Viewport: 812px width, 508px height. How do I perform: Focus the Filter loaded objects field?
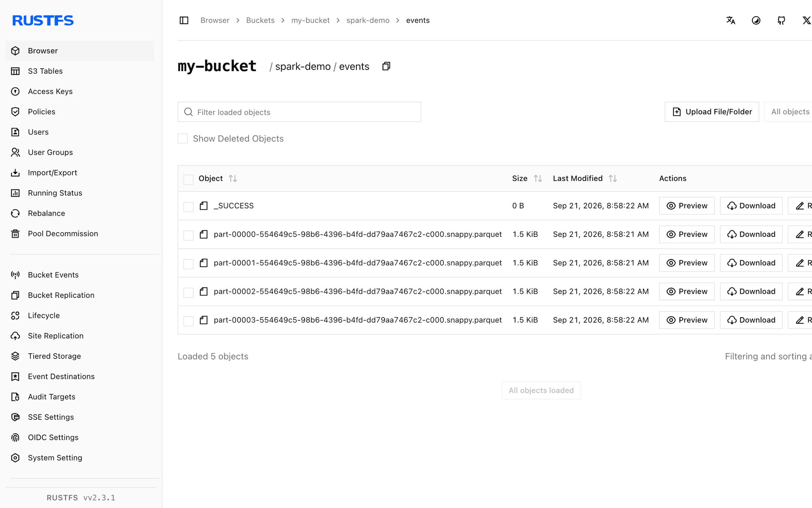pyautogui.click(x=299, y=112)
